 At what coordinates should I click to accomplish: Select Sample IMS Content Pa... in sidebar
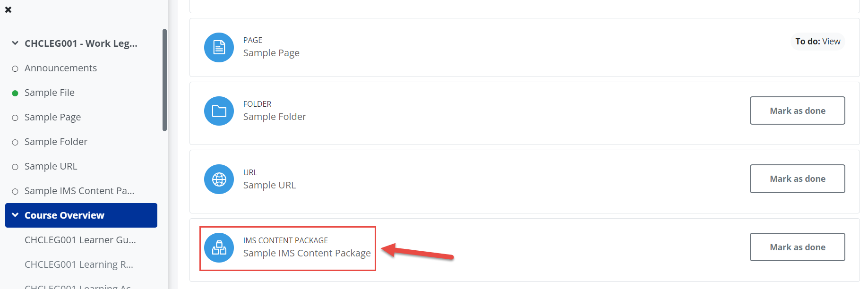(79, 191)
